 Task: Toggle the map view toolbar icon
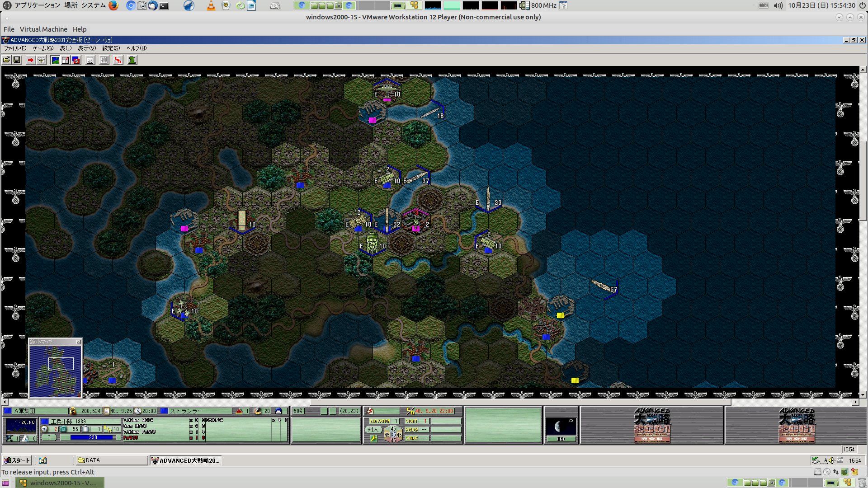coord(55,60)
